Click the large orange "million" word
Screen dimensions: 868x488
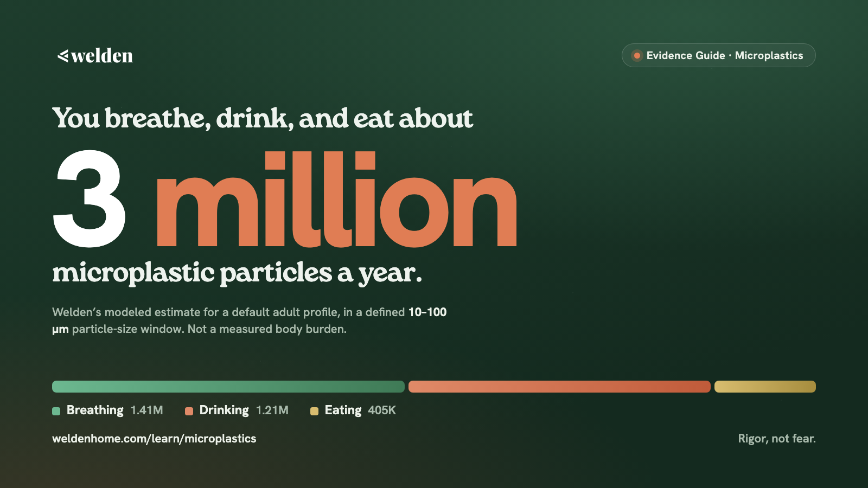[x=336, y=198]
